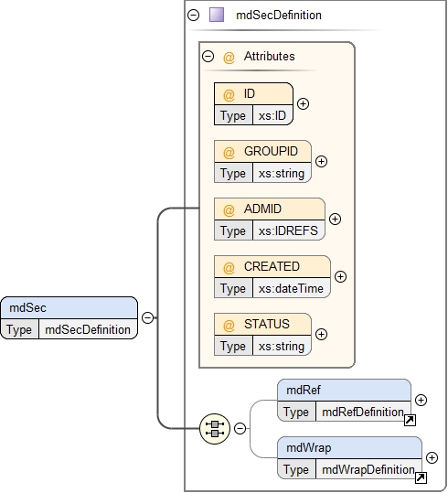Expand the mdWrap element
The width and height of the screenshot is (448, 493).
(432, 457)
